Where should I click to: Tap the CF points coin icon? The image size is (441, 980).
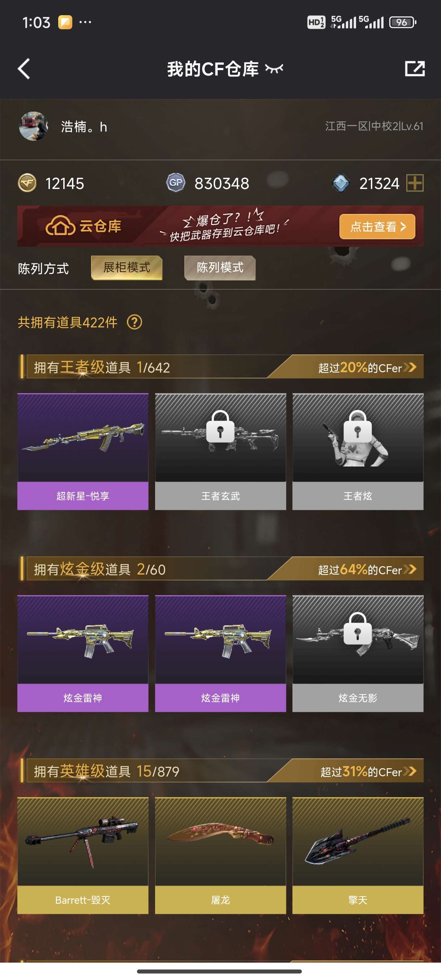point(27,183)
